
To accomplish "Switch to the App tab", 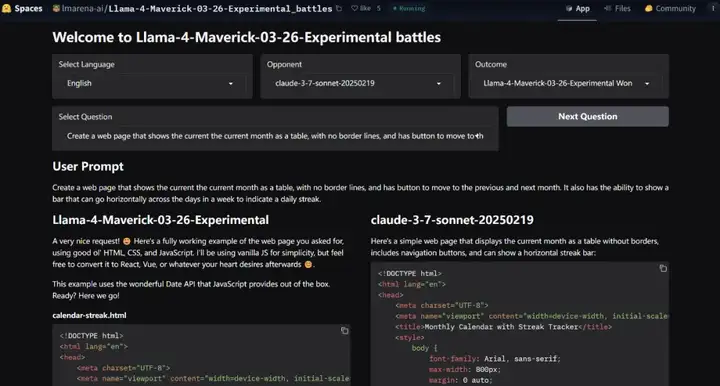I will pyautogui.click(x=577, y=9).
